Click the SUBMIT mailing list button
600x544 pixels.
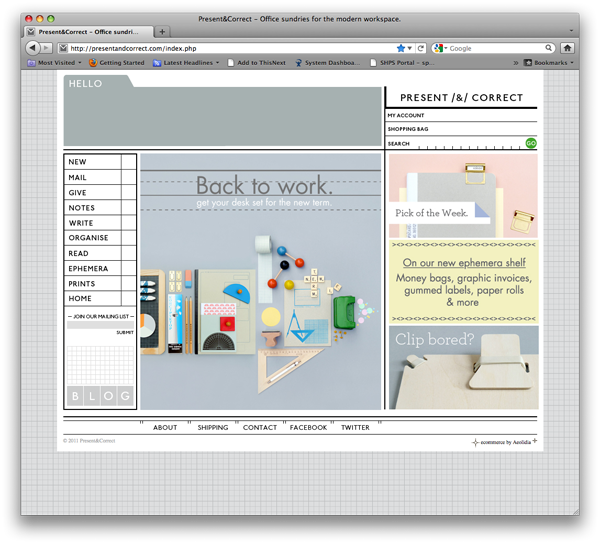tap(125, 332)
